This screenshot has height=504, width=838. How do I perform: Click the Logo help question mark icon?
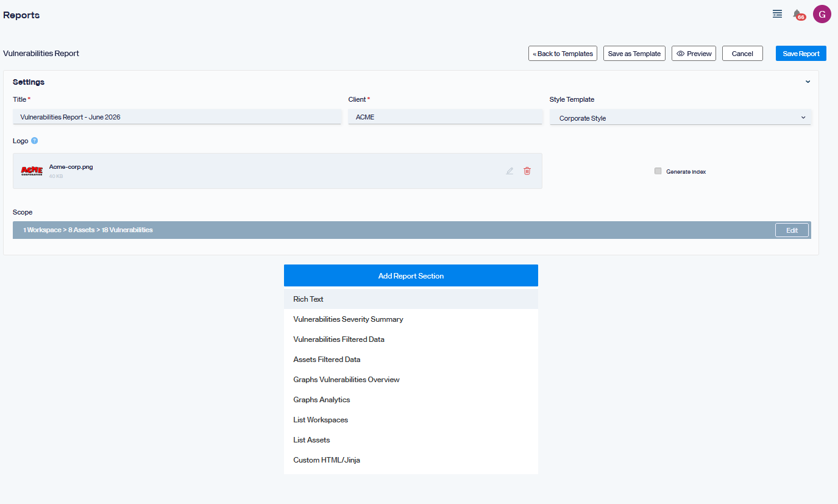(35, 141)
